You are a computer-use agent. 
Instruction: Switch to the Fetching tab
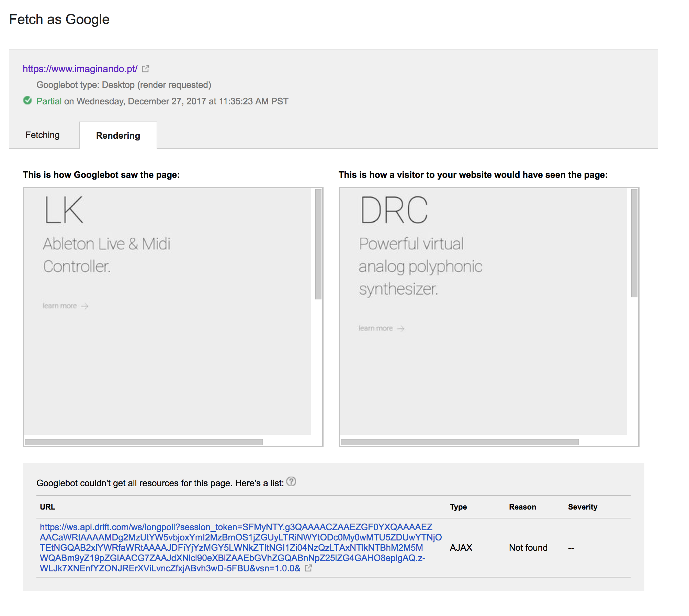[43, 135]
